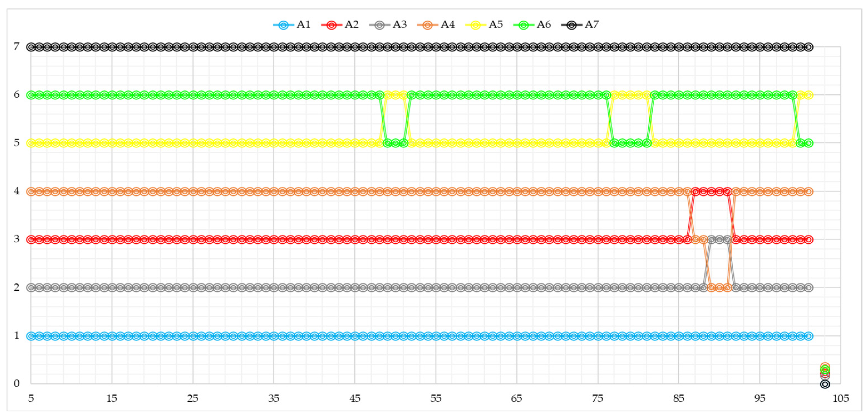
Task: Click the yellow A5 legend marker
Action: click(475, 25)
